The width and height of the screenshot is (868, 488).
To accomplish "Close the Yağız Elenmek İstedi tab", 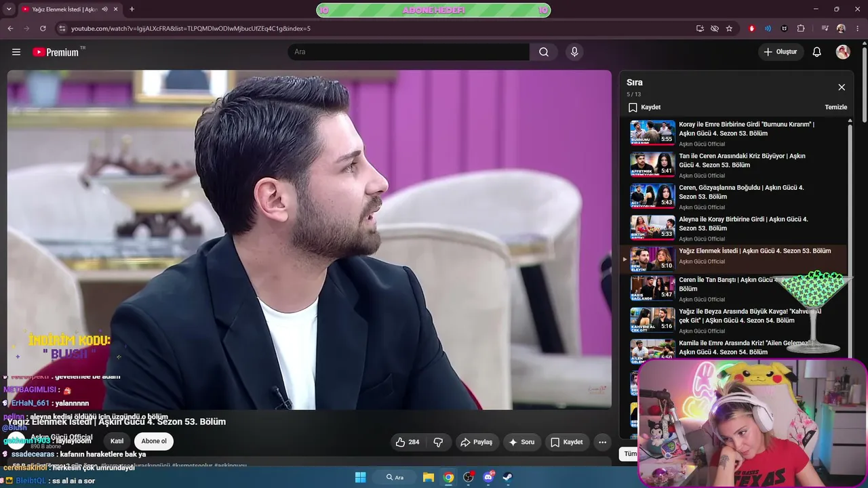I will pos(116,9).
